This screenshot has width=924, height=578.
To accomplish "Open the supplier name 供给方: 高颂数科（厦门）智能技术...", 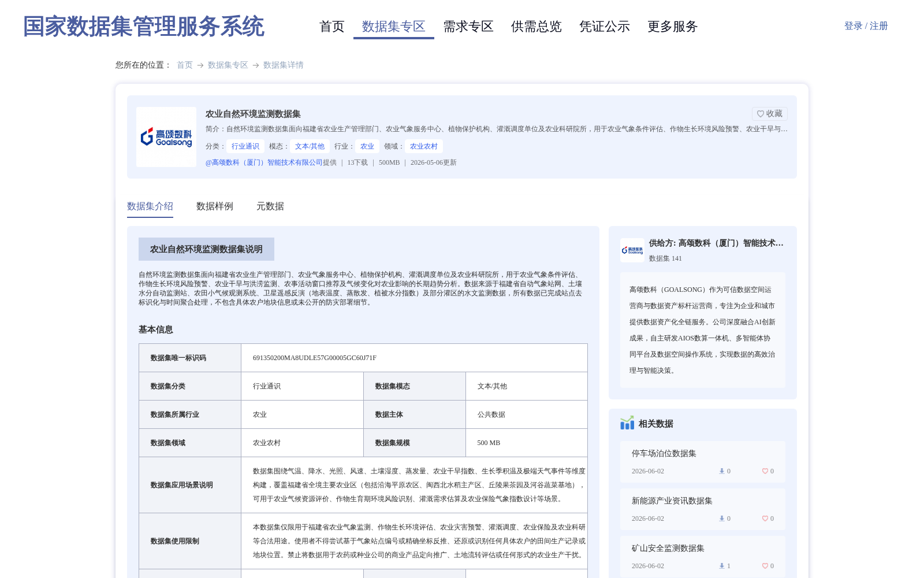I will click(716, 243).
